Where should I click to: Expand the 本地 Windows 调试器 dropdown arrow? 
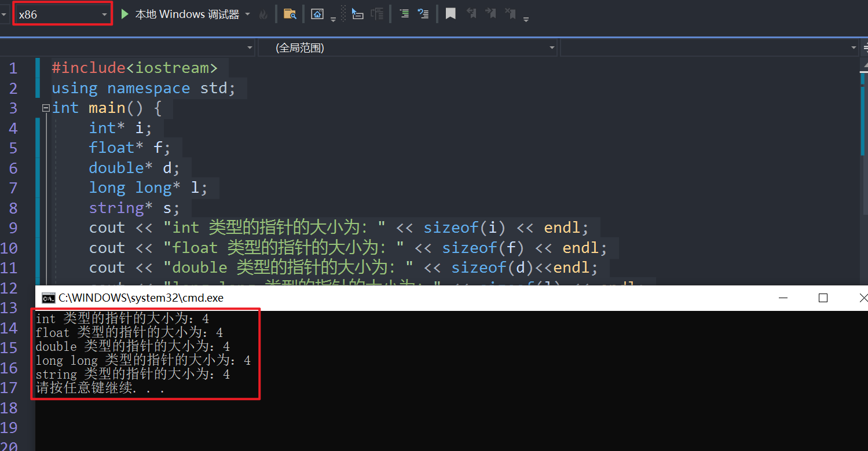point(248,14)
